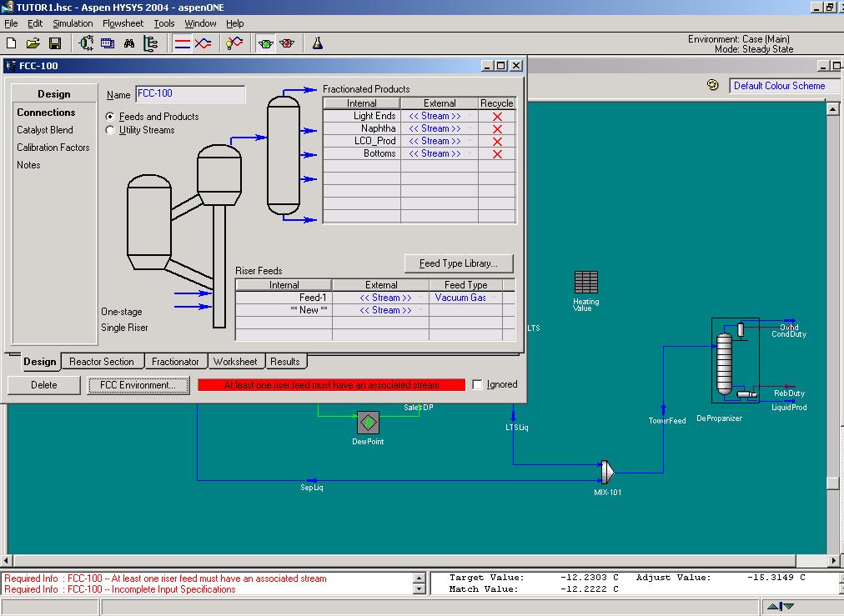Open the Flowsheet menu

coord(123,23)
